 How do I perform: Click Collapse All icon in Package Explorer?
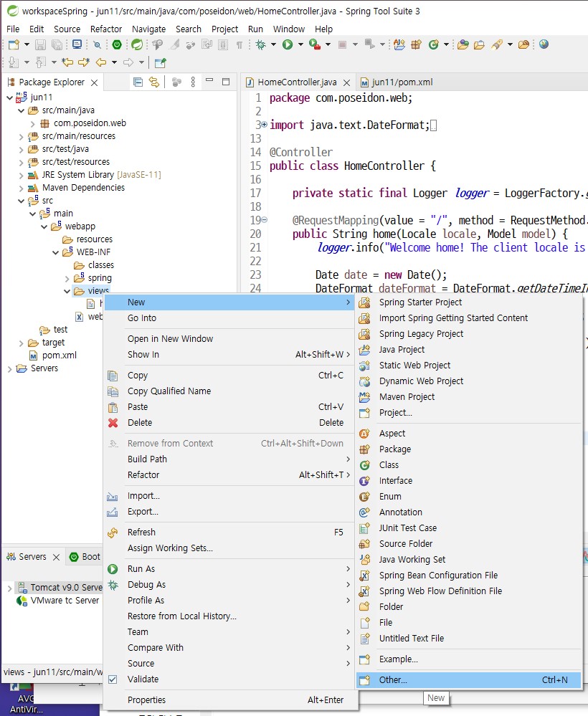(x=138, y=82)
